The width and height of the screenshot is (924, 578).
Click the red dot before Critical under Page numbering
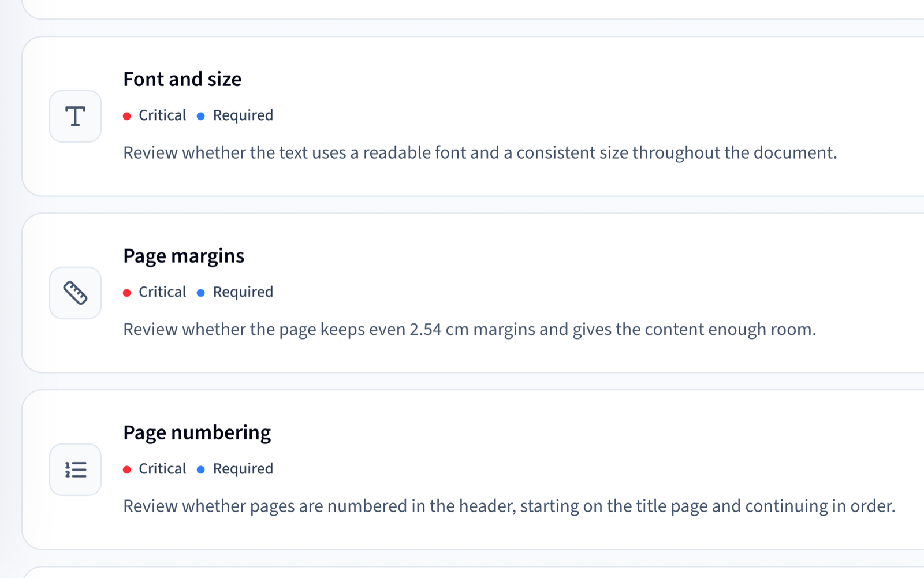tap(127, 469)
